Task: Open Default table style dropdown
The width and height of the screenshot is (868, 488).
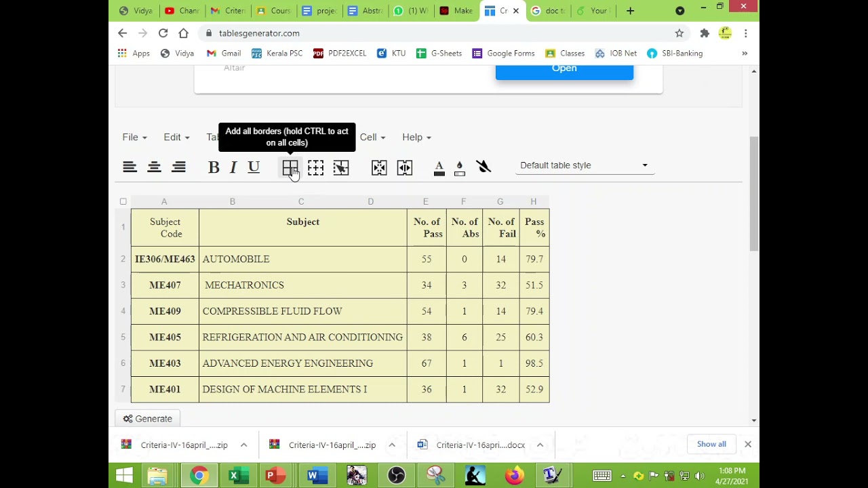Action: [585, 165]
